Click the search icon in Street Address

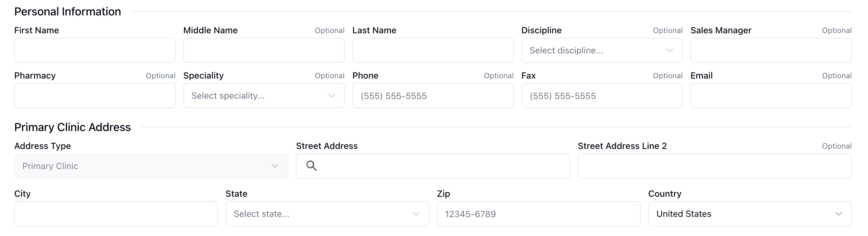click(x=311, y=166)
